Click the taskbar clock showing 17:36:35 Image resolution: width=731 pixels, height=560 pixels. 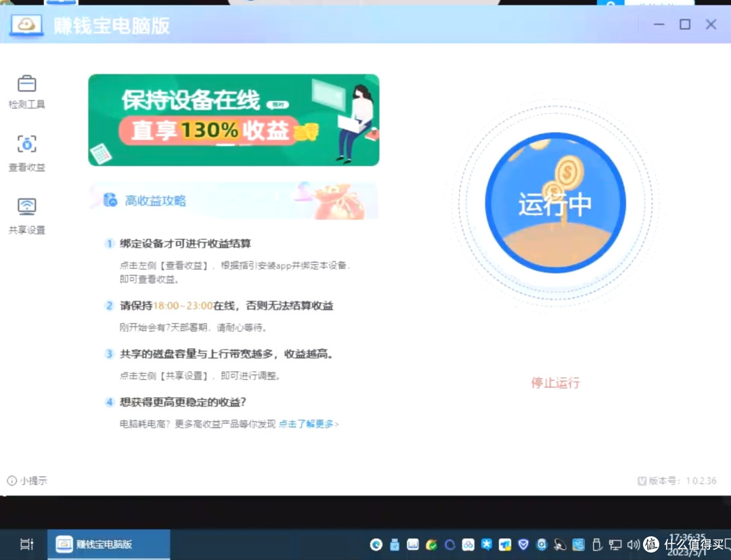click(x=688, y=544)
